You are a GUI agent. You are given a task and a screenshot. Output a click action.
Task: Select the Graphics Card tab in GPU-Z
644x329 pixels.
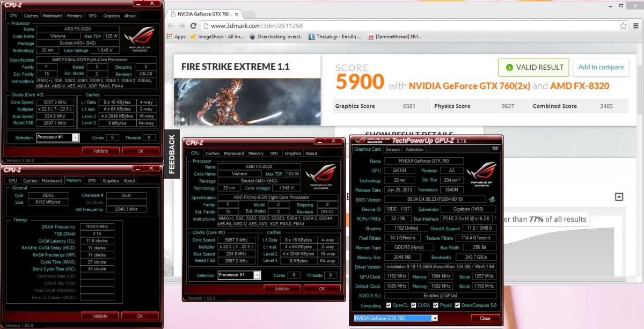[x=368, y=149]
